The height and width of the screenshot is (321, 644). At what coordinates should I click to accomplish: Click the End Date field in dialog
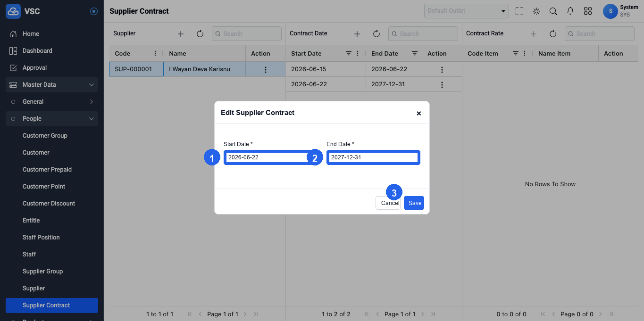pyautogui.click(x=373, y=157)
